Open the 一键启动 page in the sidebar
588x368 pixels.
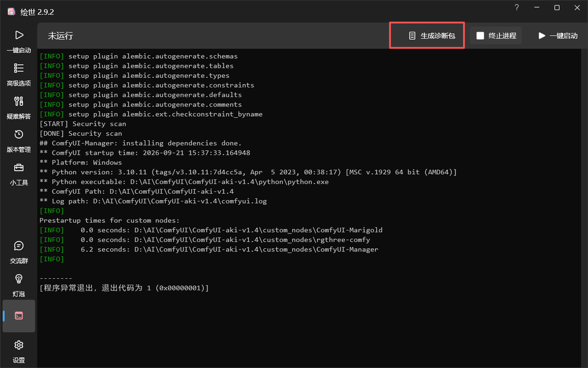[19, 41]
